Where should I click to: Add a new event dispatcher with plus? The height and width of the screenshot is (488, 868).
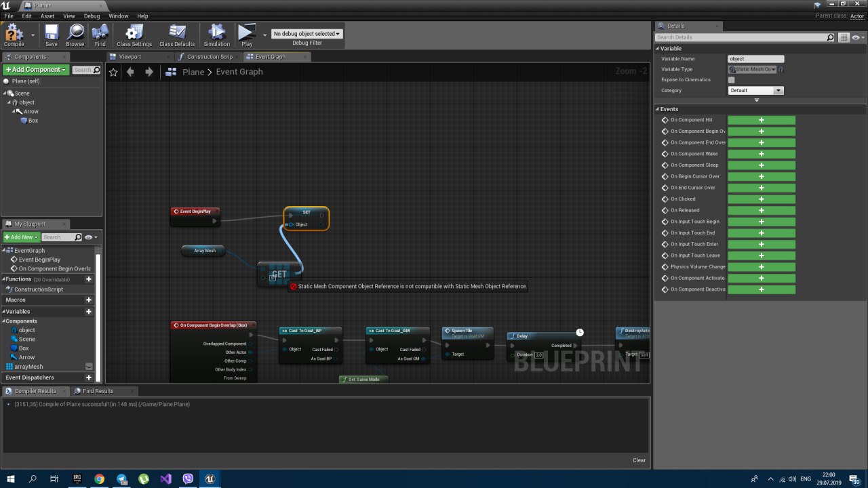pyautogui.click(x=88, y=378)
